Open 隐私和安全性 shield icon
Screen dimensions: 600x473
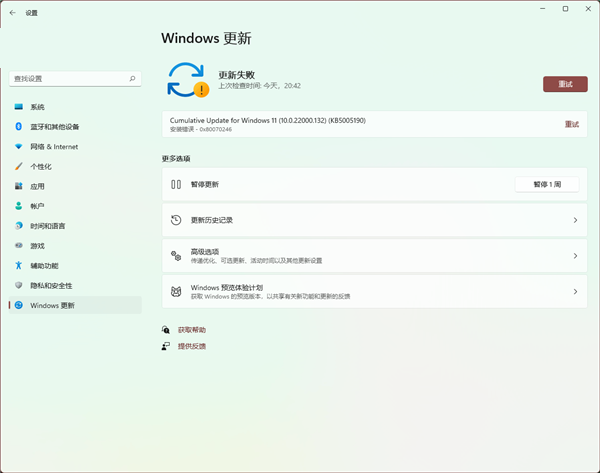coord(18,285)
